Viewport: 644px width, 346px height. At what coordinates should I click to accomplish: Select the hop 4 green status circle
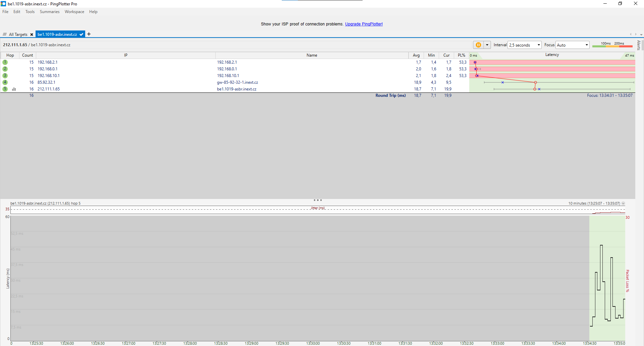[5, 82]
